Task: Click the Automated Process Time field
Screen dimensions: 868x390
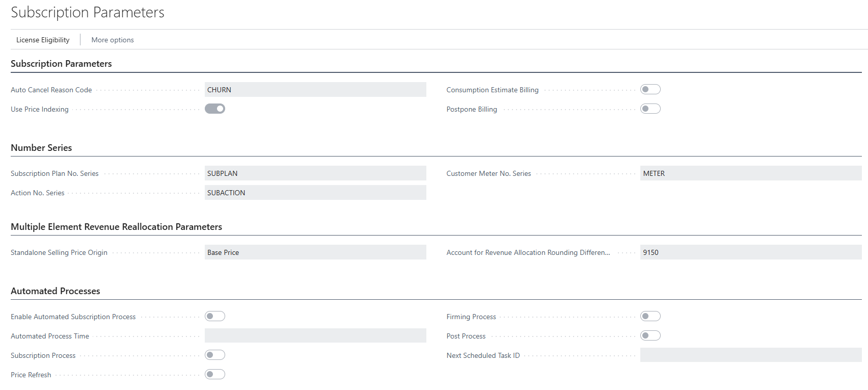Action: (315, 336)
